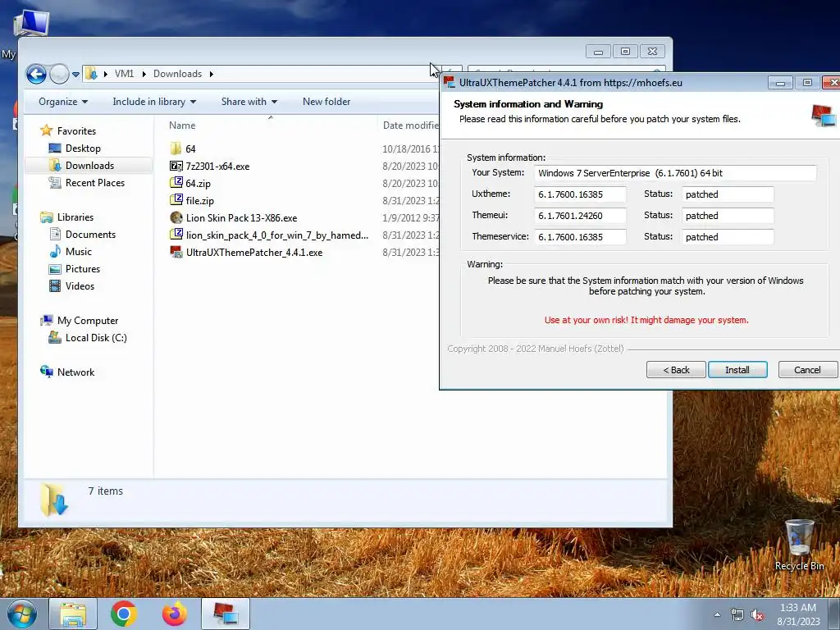840x630 pixels.
Task: Click the Themeui version field
Action: (580, 216)
